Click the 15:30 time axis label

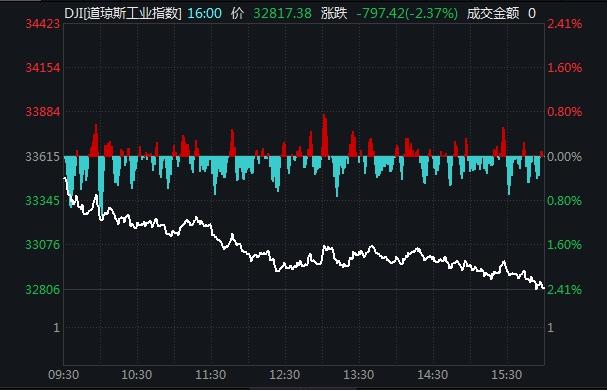point(506,375)
